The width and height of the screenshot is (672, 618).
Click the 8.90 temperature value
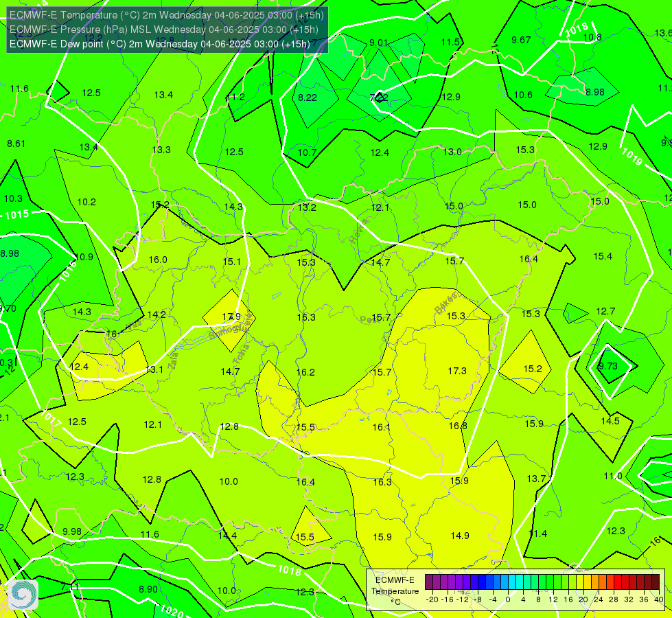click(x=148, y=589)
